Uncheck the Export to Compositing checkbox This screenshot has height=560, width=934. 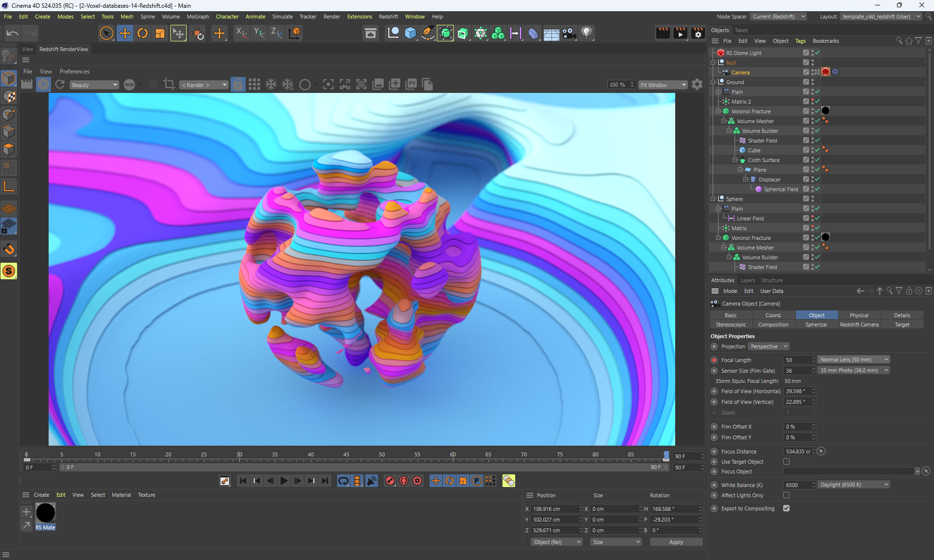pos(786,508)
